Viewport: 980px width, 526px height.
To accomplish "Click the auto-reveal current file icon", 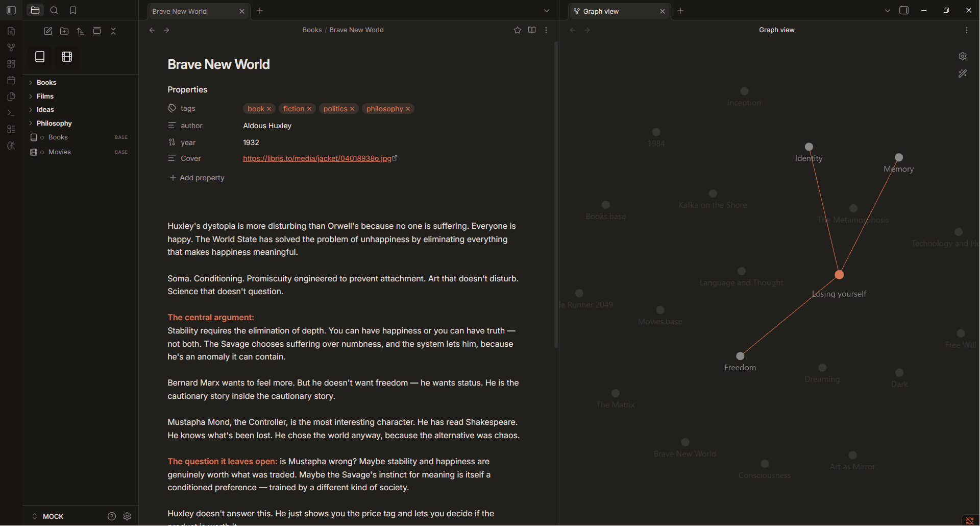I will pos(97,31).
